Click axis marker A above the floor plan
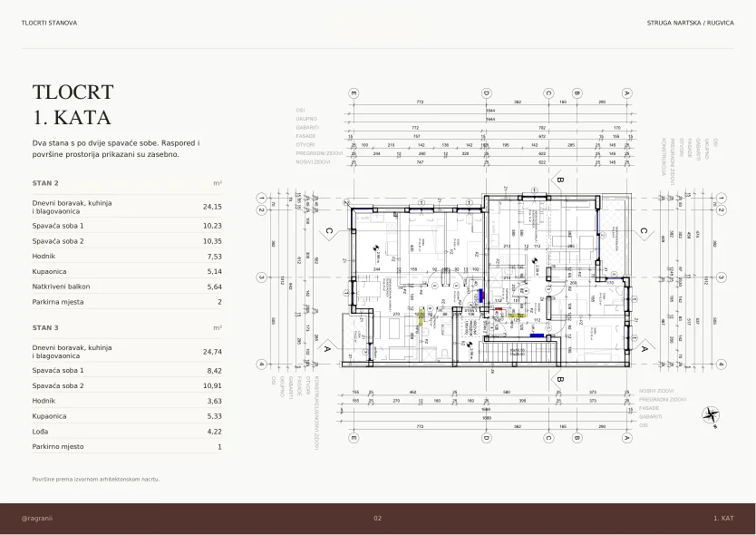The height and width of the screenshot is (535, 756). click(x=626, y=93)
